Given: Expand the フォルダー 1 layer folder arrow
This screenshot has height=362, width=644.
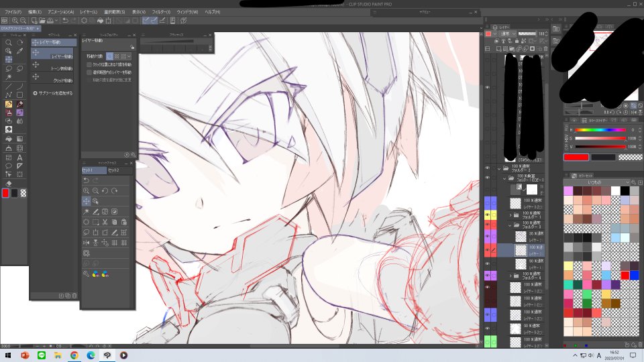Looking at the screenshot, I should 511,215.
